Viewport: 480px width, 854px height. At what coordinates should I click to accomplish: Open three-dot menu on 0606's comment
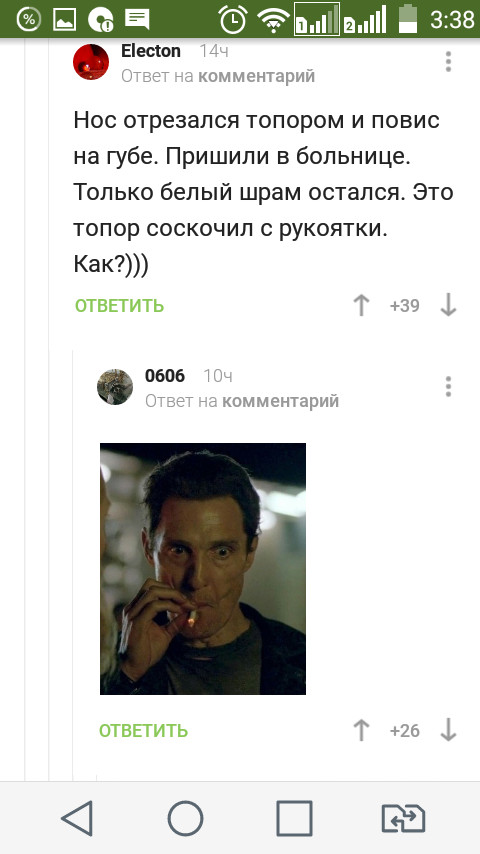click(x=448, y=386)
